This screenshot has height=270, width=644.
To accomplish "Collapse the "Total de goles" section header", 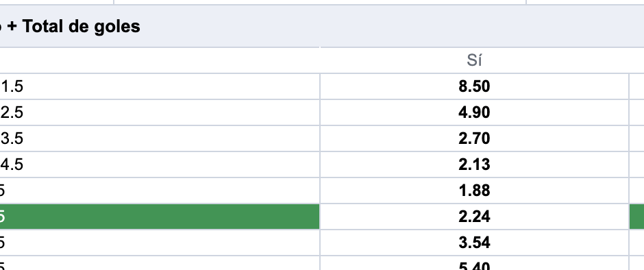I will pyautogui.click(x=322, y=26).
